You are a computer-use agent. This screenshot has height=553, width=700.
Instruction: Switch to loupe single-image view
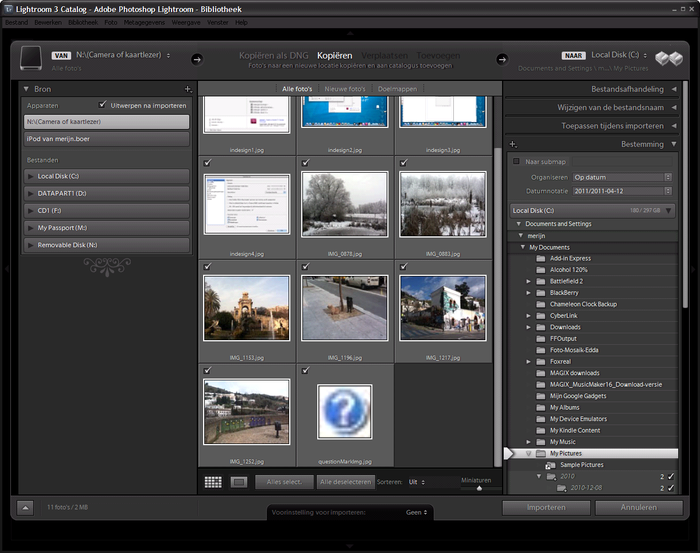[239, 482]
